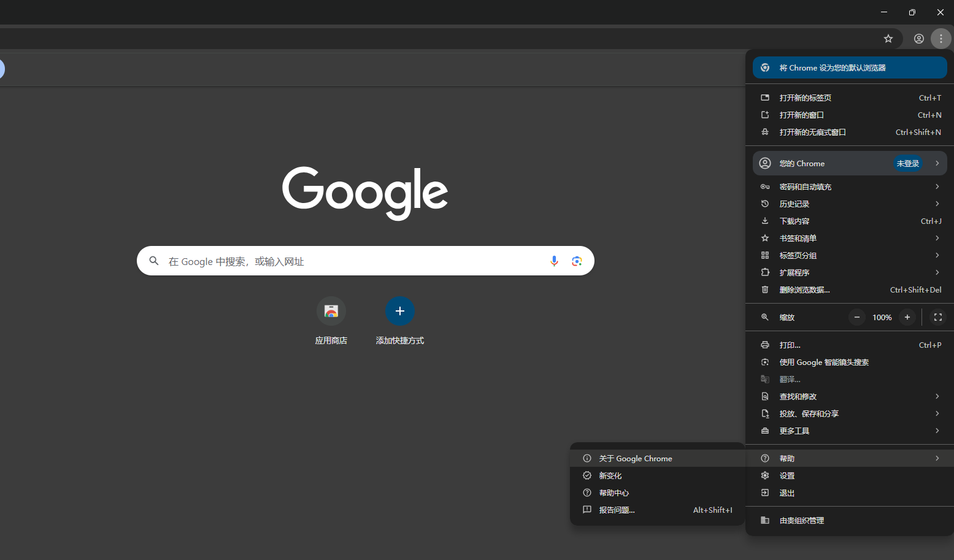Restore down the browser window
This screenshot has height=560, width=954.
click(912, 12)
